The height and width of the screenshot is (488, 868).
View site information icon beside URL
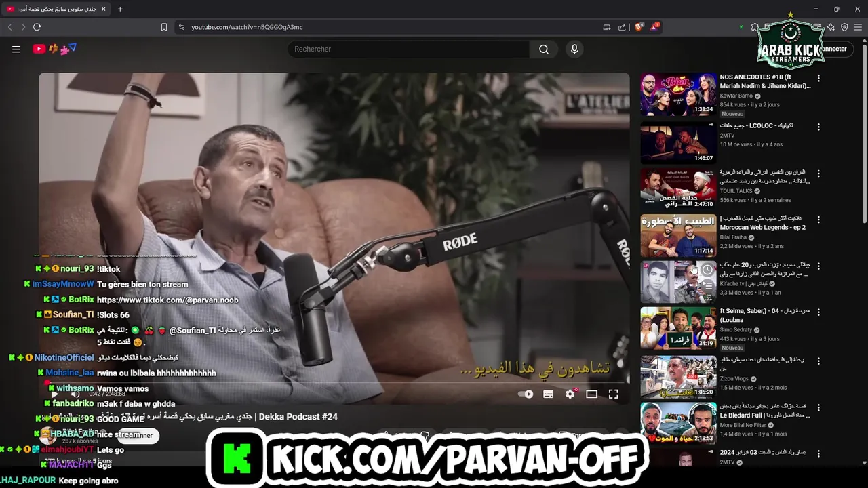[x=181, y=27]
